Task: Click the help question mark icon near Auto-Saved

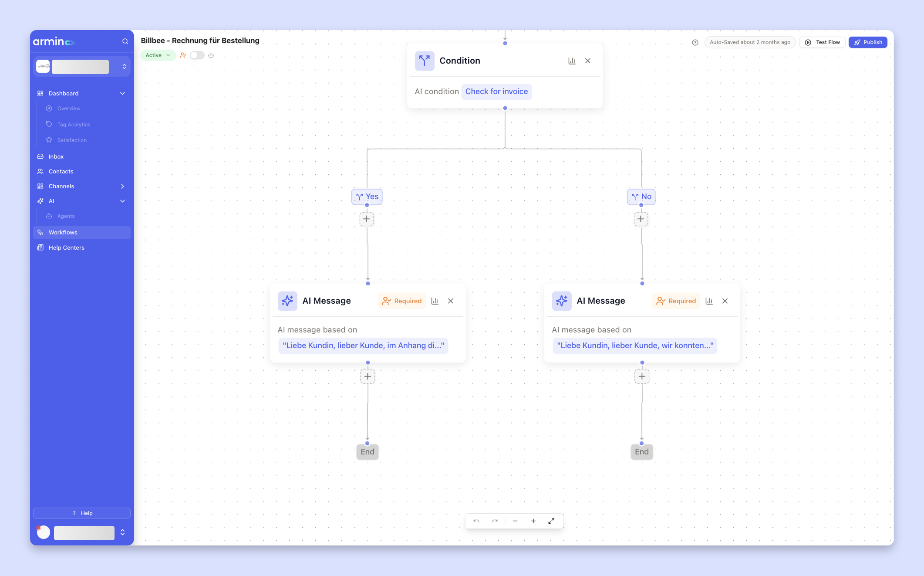Action: (x=695, y=42)
